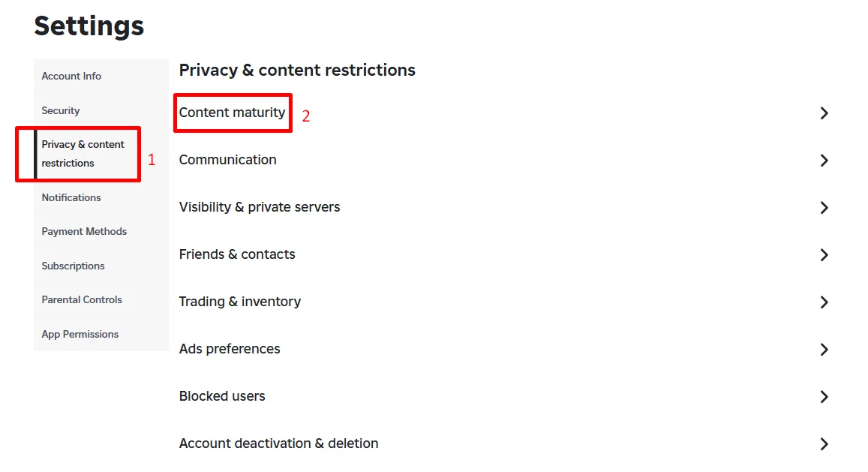Image resolution: width=868 pixels, height=472 pixels.
Task: Open Parental Controls settings
Action: (82, 300)
